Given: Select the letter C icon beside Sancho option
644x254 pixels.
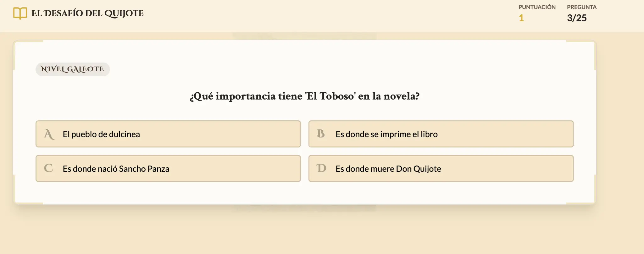Looking at the screenshot, I should [48, 168].
